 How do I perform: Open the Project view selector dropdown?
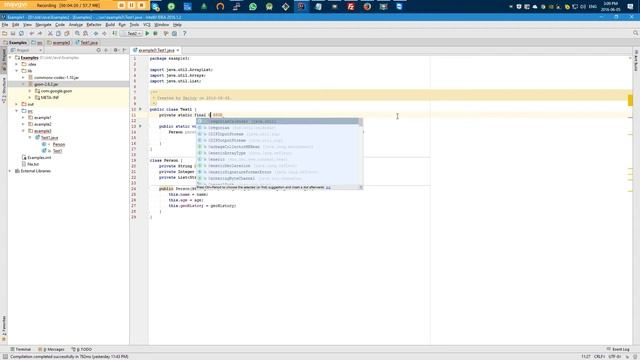coord(27,50)
